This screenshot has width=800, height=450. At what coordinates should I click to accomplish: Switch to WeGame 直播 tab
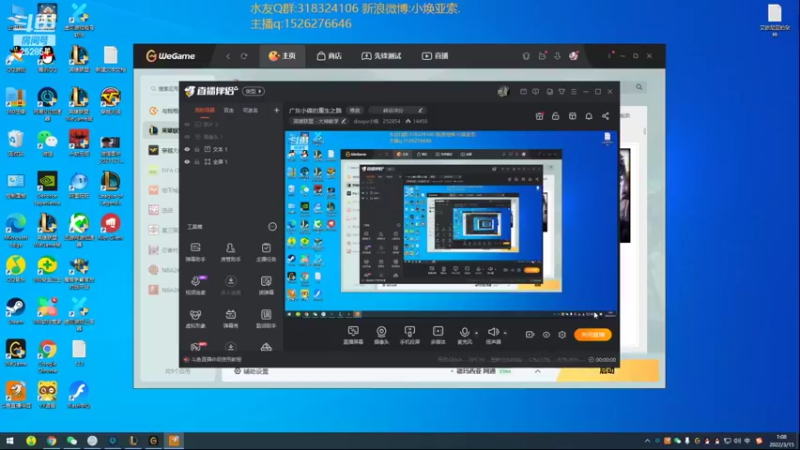[435, 56]
